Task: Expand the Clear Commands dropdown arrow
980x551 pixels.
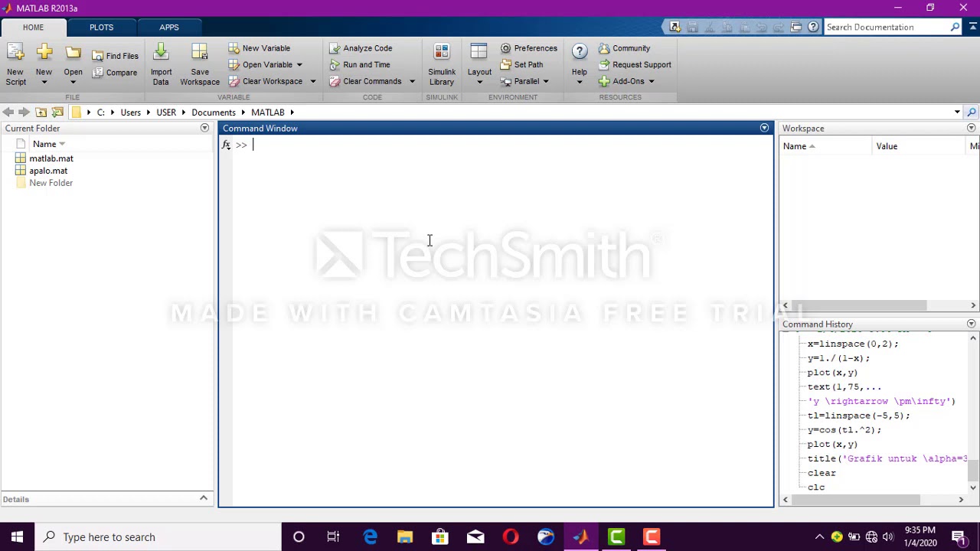Action: coord(412,82)
